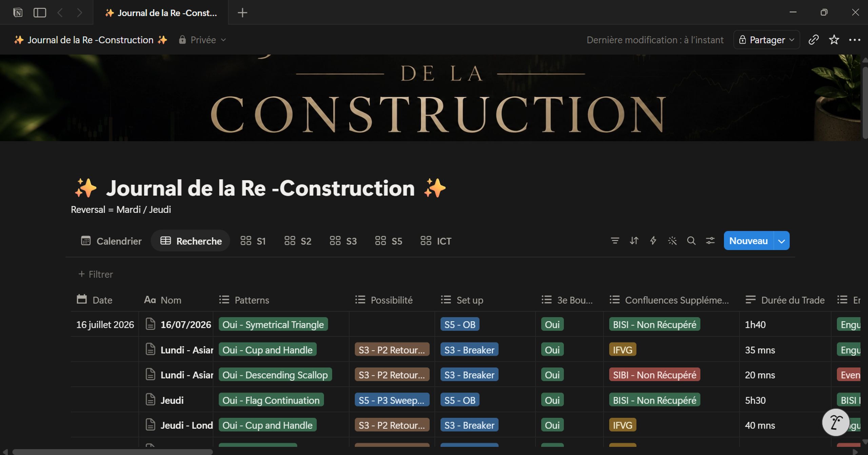Switch to the S3 gallery view

(x=343, y=241)
